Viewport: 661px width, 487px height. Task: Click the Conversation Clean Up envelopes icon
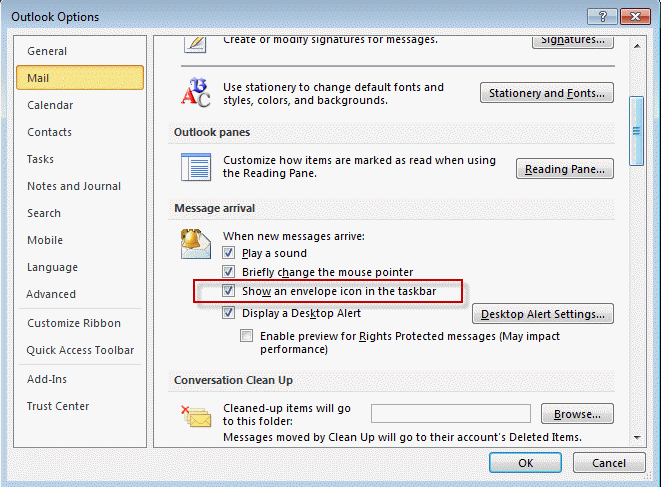click(196, 416)
